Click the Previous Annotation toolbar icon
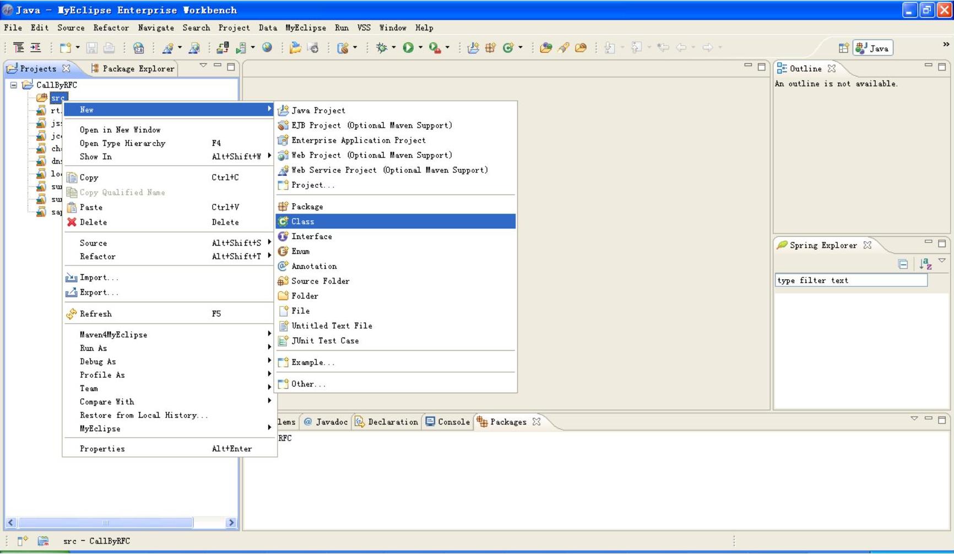This screenshot has width=954, height=560. click(636, 48)
